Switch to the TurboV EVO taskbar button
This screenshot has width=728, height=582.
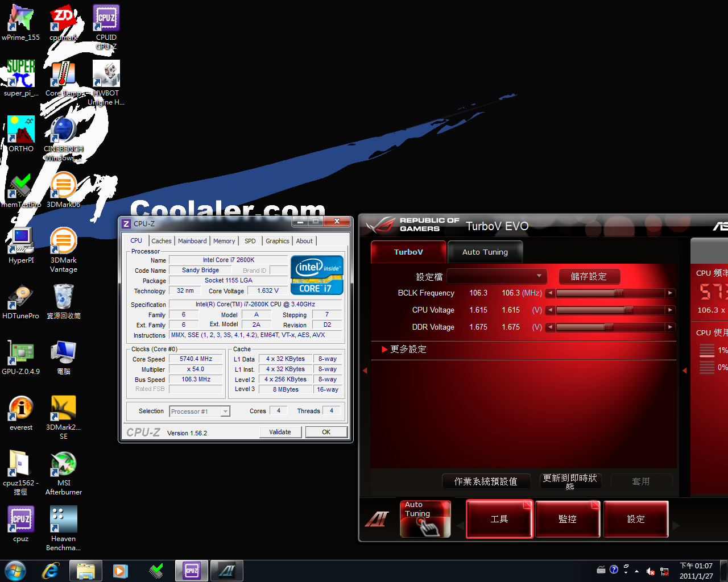pyautogui.click(x=227, y=571)
